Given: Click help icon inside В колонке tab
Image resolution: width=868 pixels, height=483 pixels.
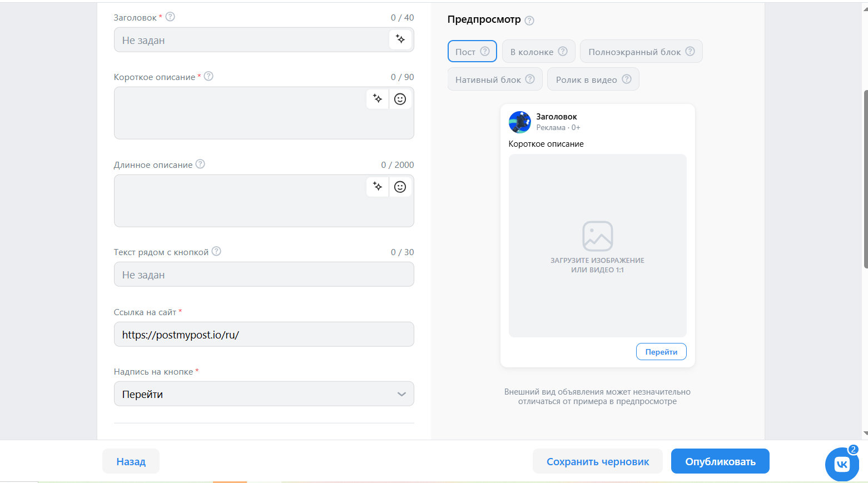Looking at the screenshot, I should pos(563,51).
